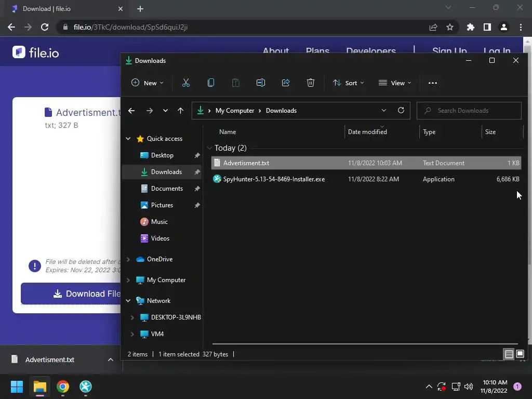The image size is (532, 399).
Task: Select SpyHunter-5.13-54-8469-Installer.exe file
Action: (x=366, y=179)
